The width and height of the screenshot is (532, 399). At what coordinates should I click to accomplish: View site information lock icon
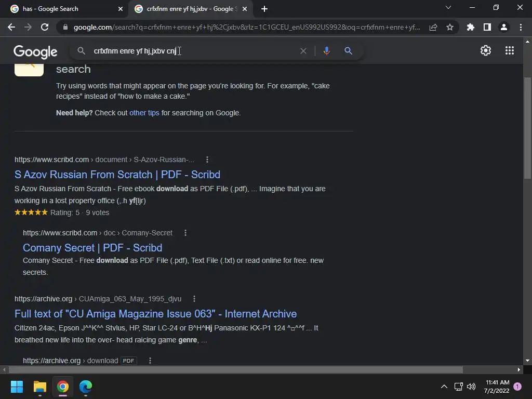[65, 27]
